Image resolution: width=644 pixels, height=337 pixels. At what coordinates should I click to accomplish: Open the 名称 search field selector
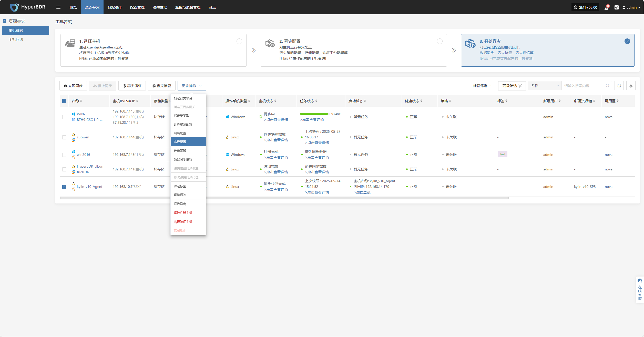point(545,86)
